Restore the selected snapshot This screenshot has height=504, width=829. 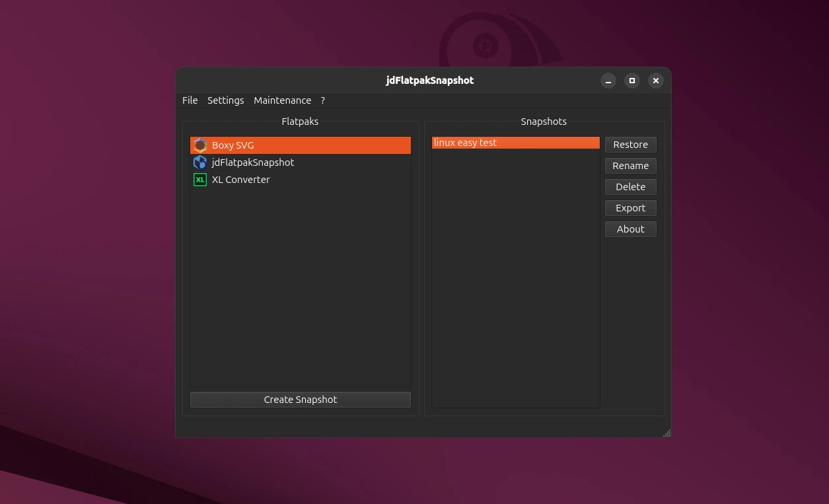click(630, 144)
